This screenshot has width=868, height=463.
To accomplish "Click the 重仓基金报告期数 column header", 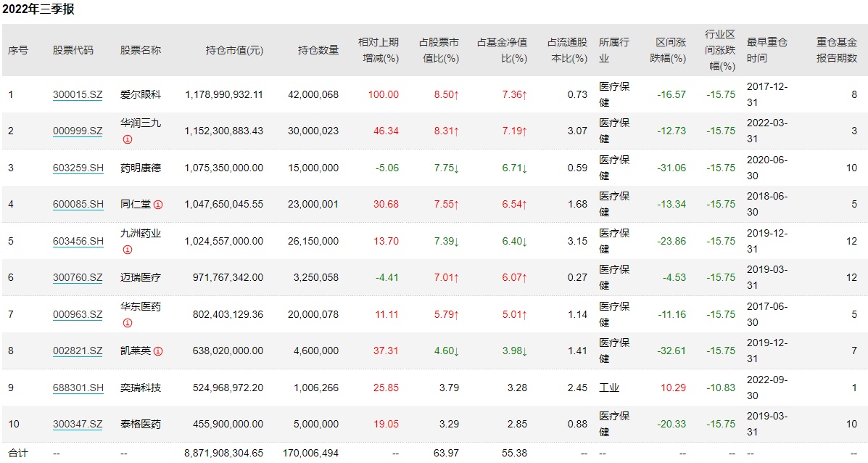I will 836,50.
